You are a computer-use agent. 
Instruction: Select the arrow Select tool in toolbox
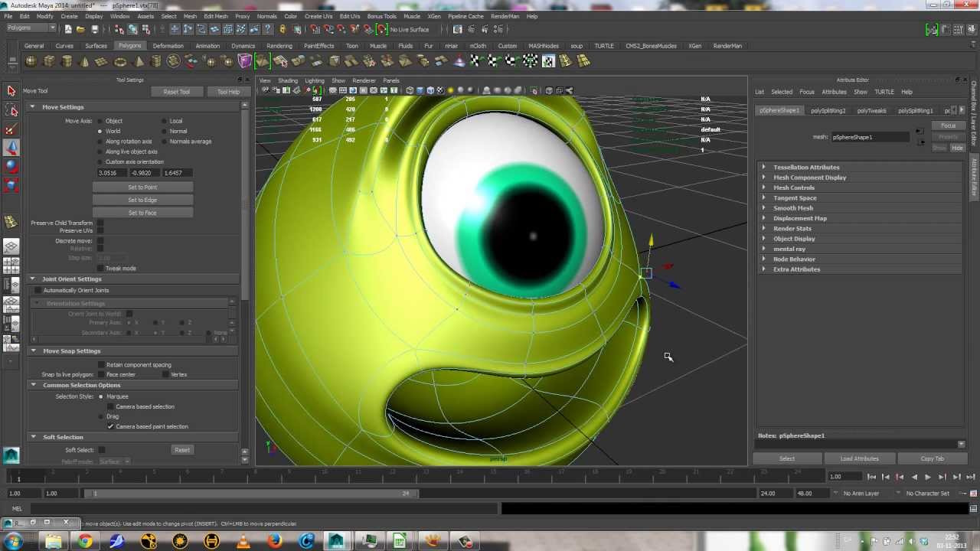click(x=11, y=91)
